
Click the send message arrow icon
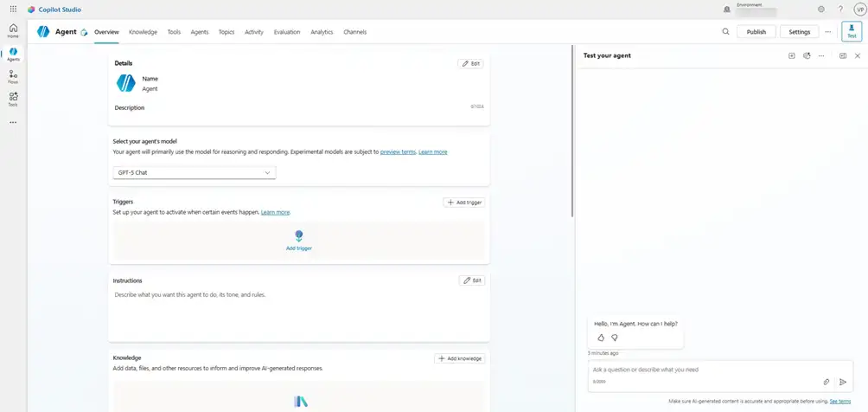coord(843,382)
